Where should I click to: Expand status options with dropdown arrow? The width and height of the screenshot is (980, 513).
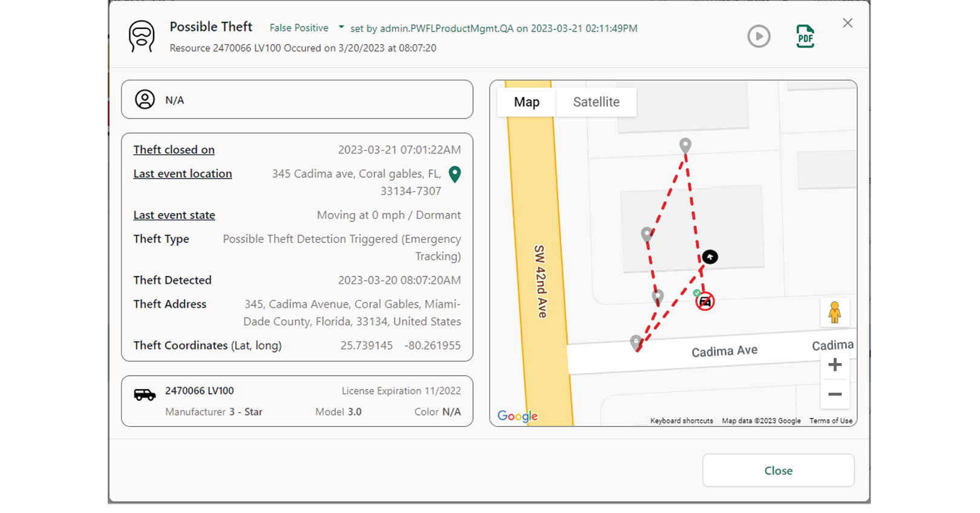click(341, 27)
